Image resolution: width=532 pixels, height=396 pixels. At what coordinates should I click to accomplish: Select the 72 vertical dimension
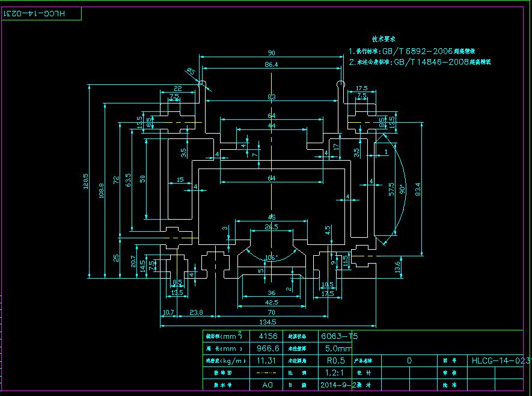116,180
